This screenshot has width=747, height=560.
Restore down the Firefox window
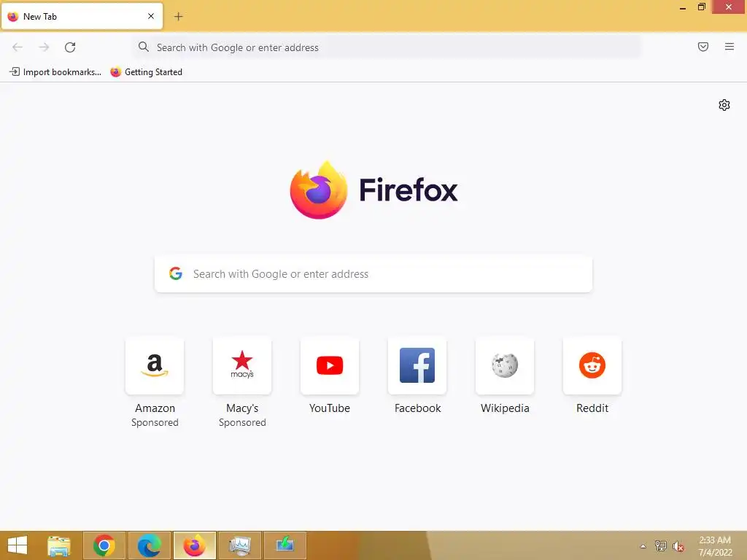coord(701,7)
